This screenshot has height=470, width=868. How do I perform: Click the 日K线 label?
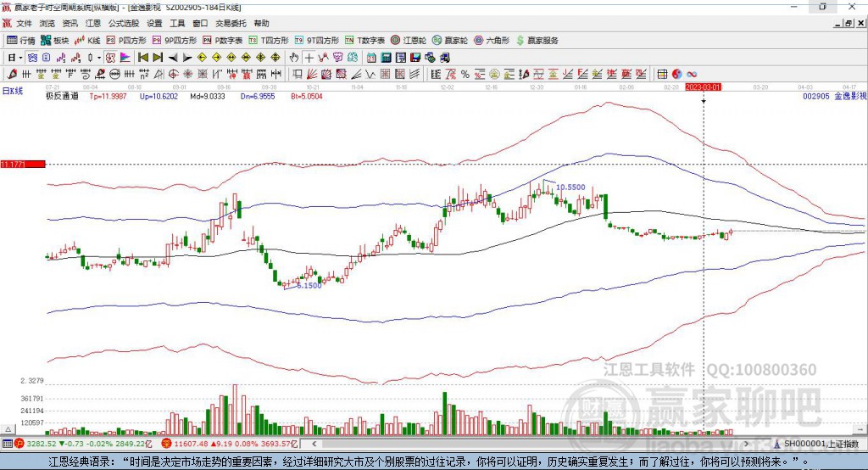[12, 91]
